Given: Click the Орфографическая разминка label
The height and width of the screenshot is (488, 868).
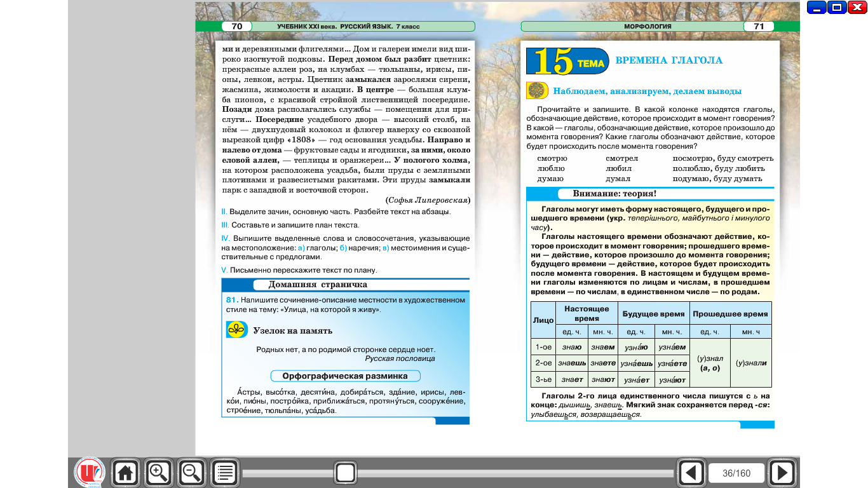Looking at the screenshot, I should pyautogui.click(x=345, y=376).
